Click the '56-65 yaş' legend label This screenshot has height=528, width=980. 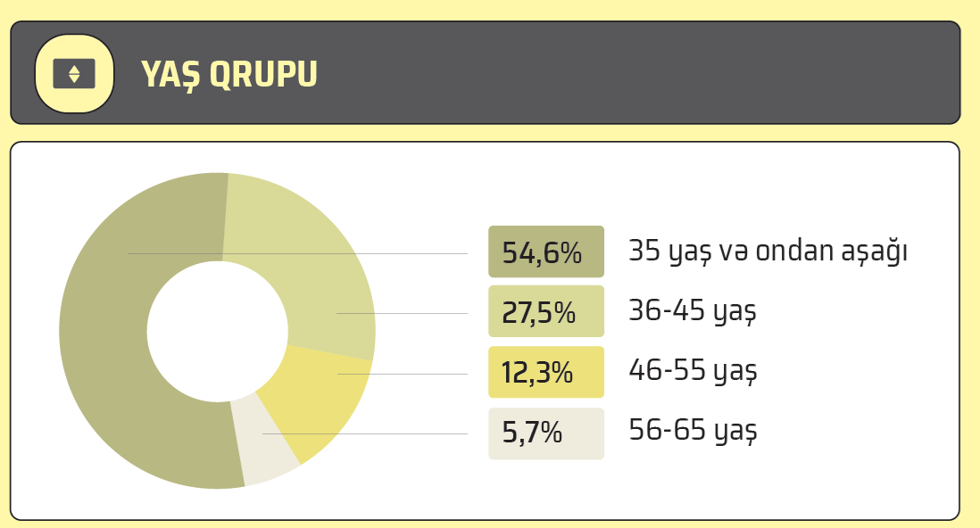pos(693,431)
